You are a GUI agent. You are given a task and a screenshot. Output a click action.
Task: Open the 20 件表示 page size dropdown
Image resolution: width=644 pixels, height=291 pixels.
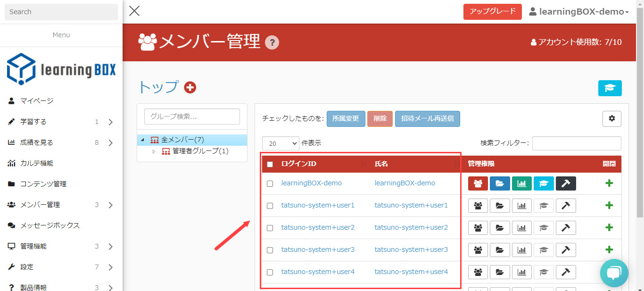pos(281,143)
